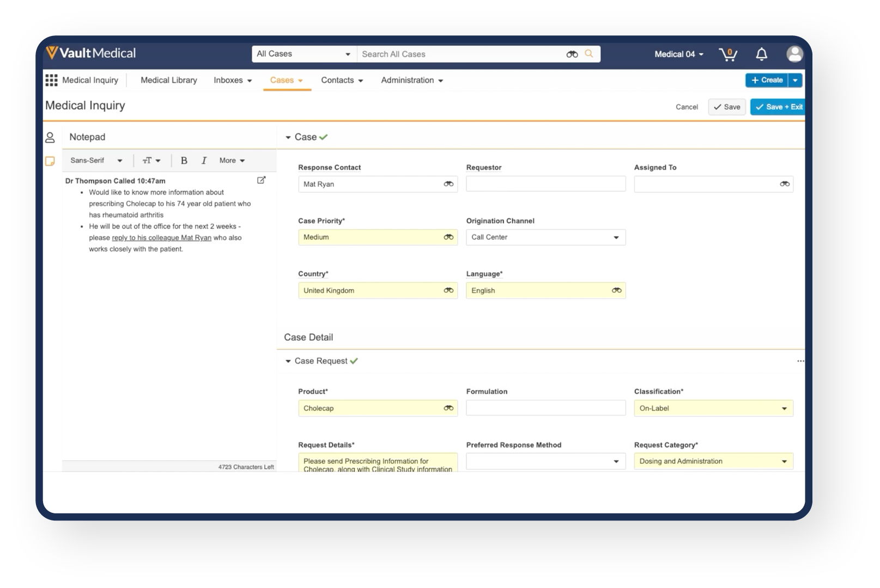Click the Language field showing English
The image size is (880, 588).
(545, 291)
